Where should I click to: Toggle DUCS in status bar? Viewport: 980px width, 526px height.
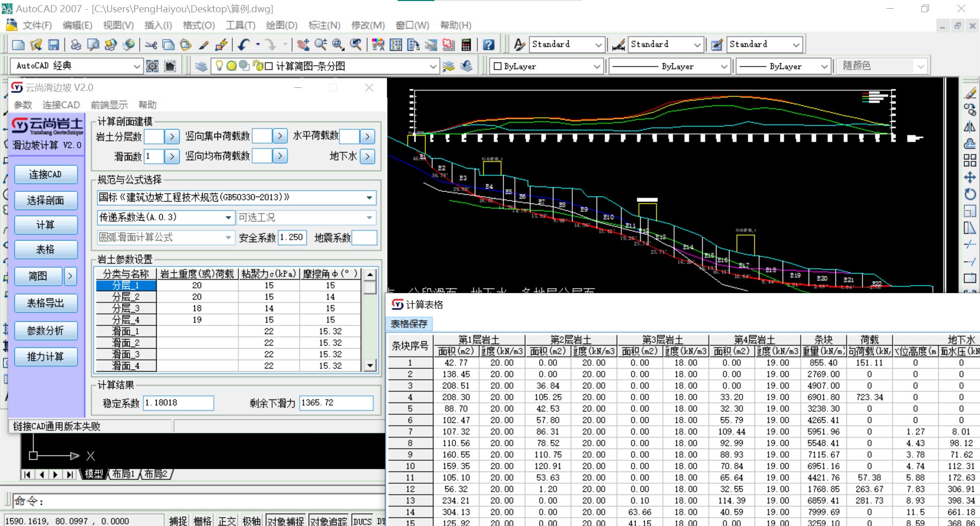(x=362, y=521)
